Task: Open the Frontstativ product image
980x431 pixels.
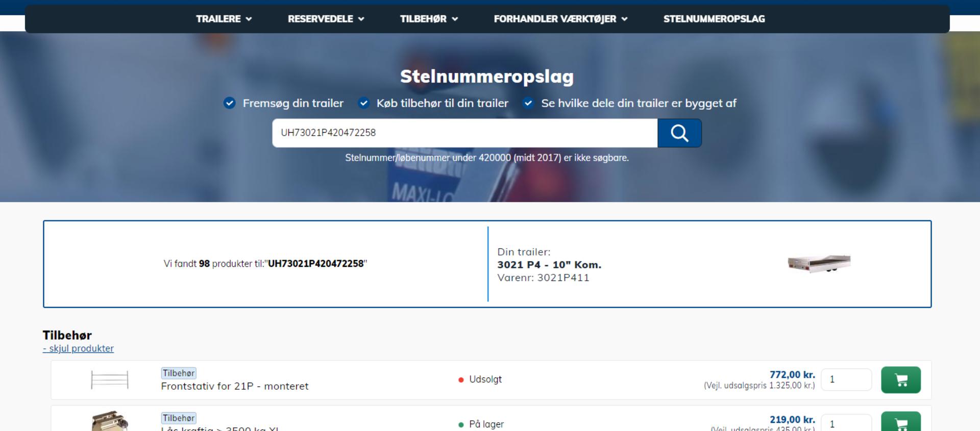Action: coord(109,380)
